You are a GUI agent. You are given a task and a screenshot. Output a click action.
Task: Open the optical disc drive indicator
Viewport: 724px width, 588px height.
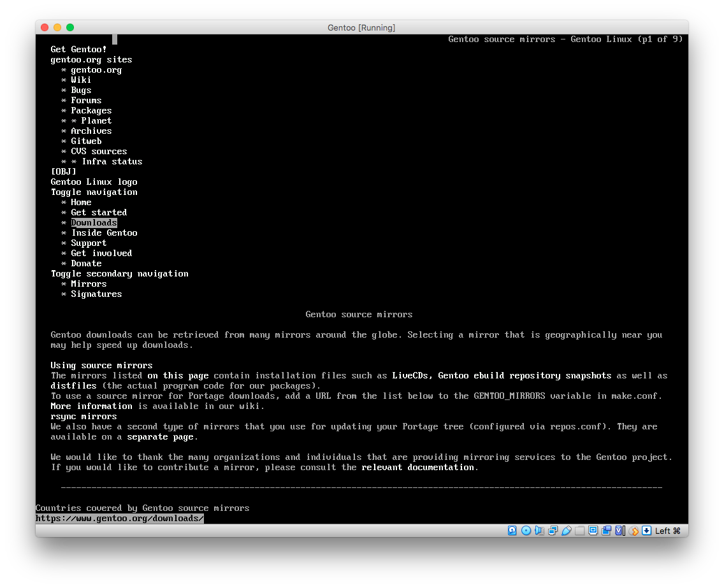(526, 531)
